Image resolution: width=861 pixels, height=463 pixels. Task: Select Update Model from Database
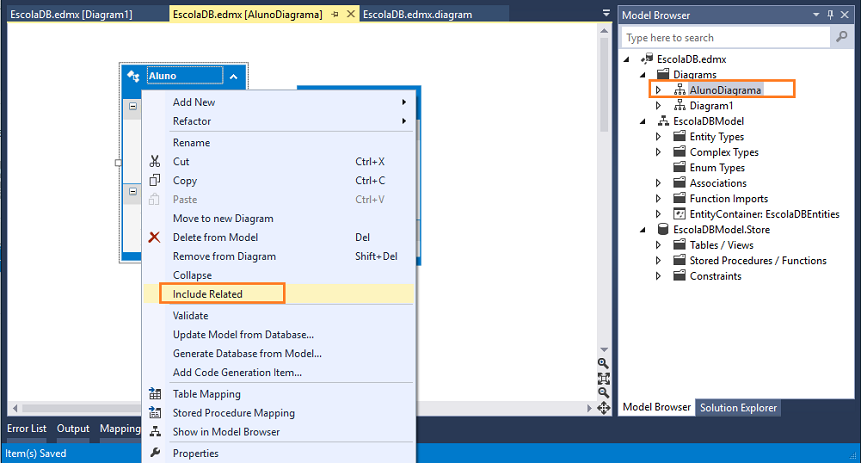click(x=278, y=334)
